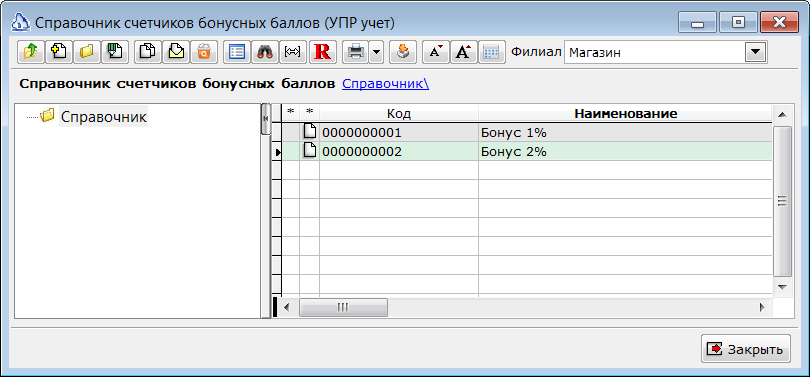Image resolution: width=810 pixels, height=377 pixels.
Task: Sort by the Наименование column header
Action: coord(626,114)
